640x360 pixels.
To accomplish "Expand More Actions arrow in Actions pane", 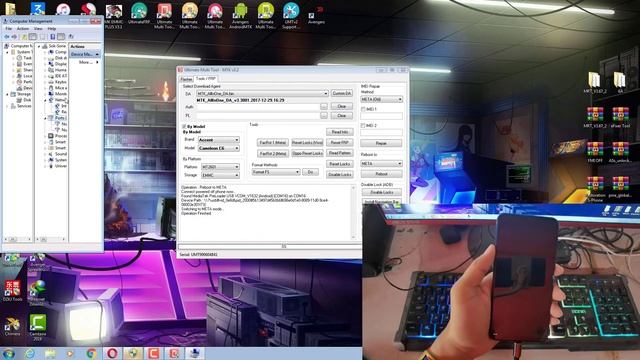I will 97,62.
